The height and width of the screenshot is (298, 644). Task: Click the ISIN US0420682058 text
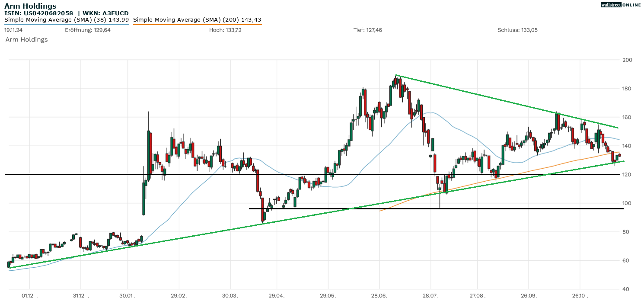click(x=38, y=13)
